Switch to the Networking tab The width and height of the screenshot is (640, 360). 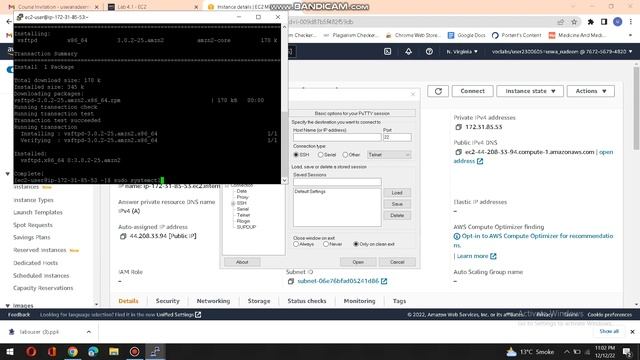pos(213,301)
